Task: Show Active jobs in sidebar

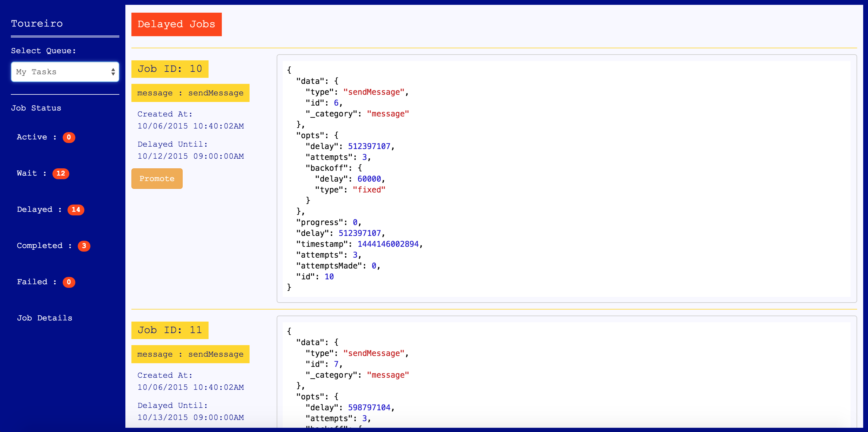Action: tap(32, 137)
